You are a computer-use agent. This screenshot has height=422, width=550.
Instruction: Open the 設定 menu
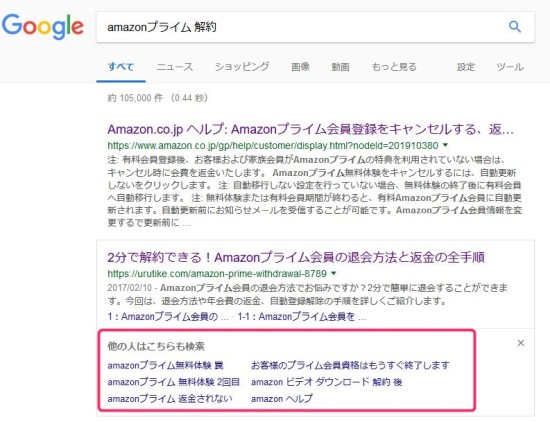coord(466,67)
